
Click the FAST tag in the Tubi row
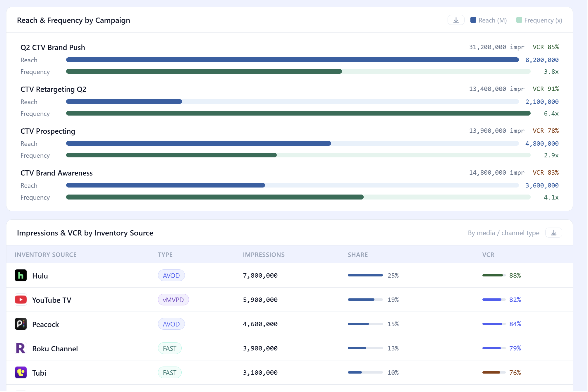170,373
